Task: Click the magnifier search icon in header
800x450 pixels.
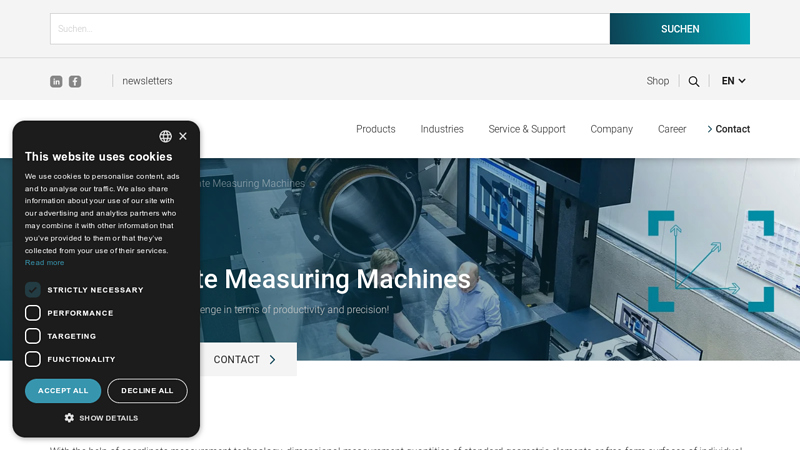Action: (694, 82)
